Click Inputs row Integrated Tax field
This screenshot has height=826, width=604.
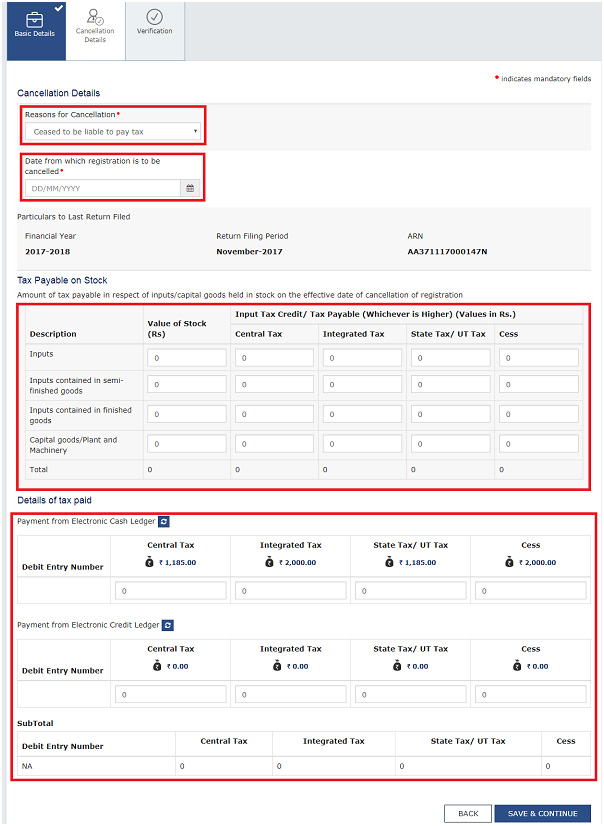(362, 358)
